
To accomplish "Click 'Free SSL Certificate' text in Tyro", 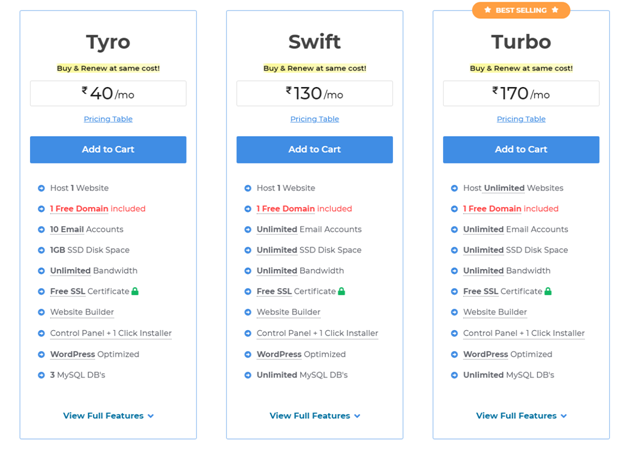I will (90, 291).
